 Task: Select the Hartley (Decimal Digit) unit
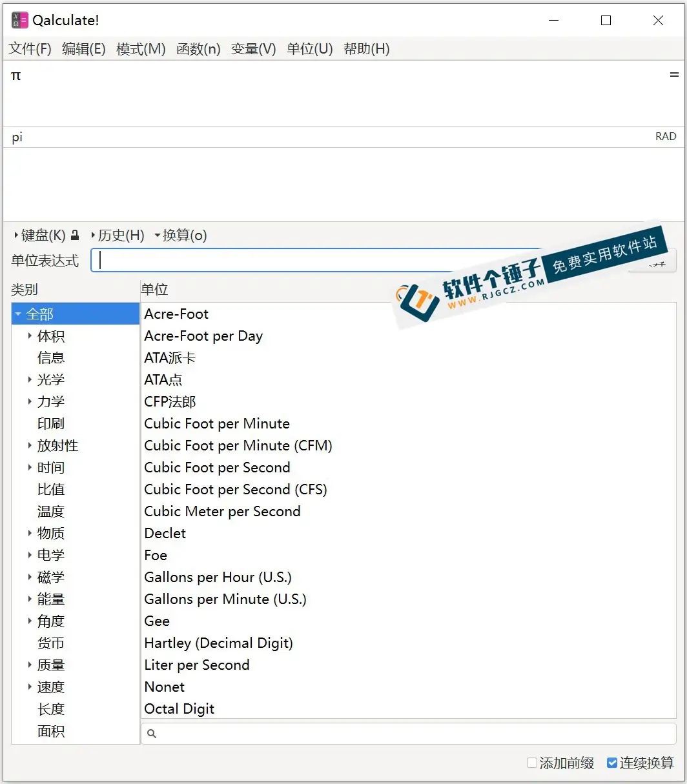[x=409, y=643]
